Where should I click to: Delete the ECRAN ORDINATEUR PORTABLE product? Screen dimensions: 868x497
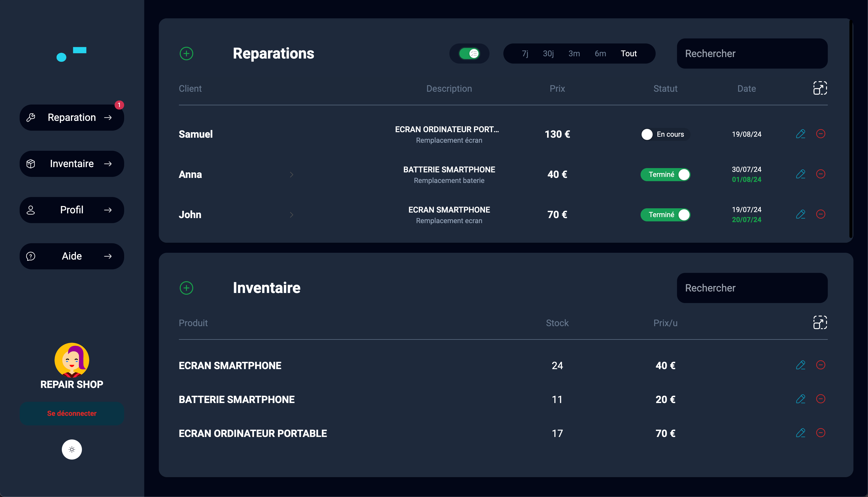(x=821, y=433)
